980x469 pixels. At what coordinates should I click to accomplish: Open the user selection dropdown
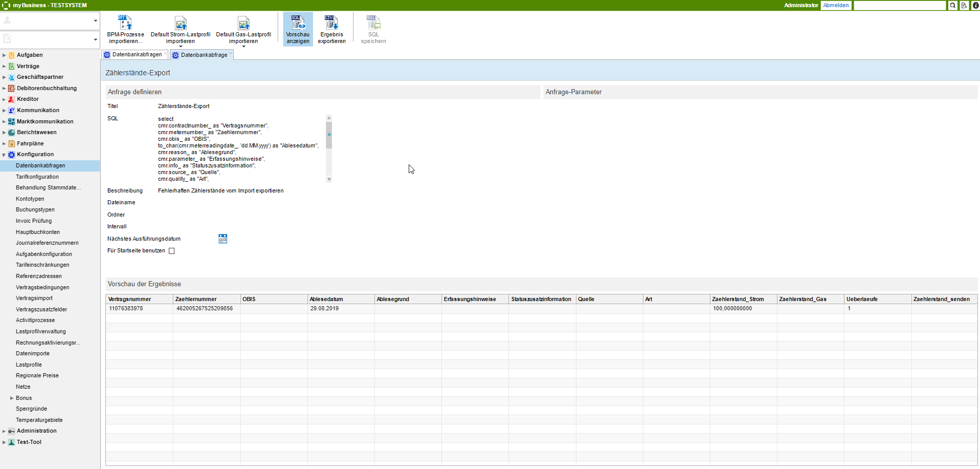click(95, 21)
